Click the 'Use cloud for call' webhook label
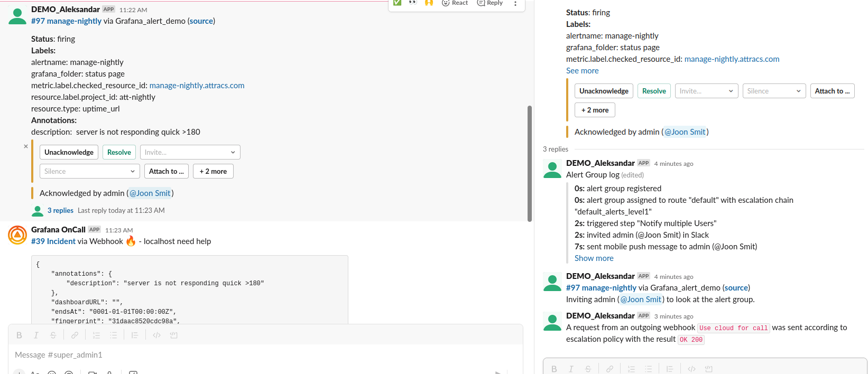868x374 pixels. [x=733, y=328]
